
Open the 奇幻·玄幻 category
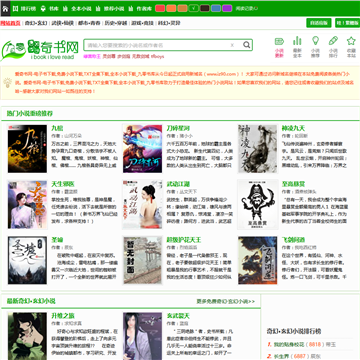click(x=36, y=23)
